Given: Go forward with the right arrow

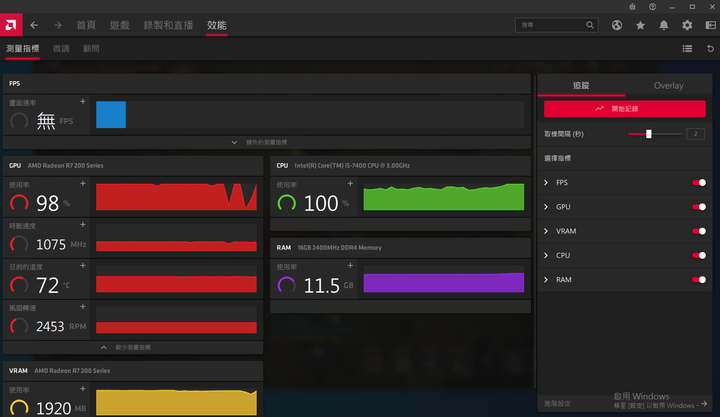Looking at the screenshot, I should click(x=58, y=25).
